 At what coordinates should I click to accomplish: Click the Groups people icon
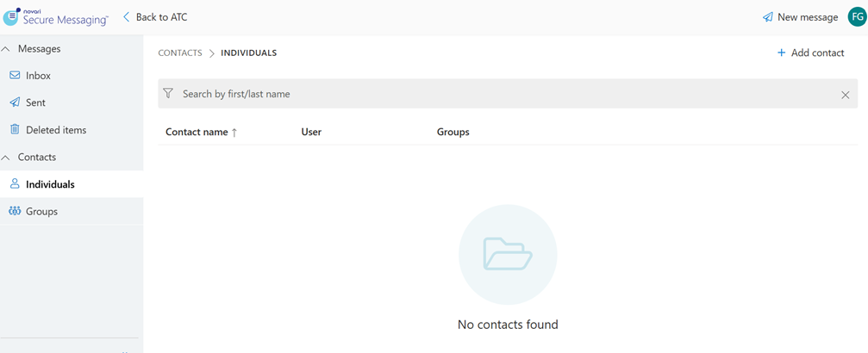pos(15,211)
